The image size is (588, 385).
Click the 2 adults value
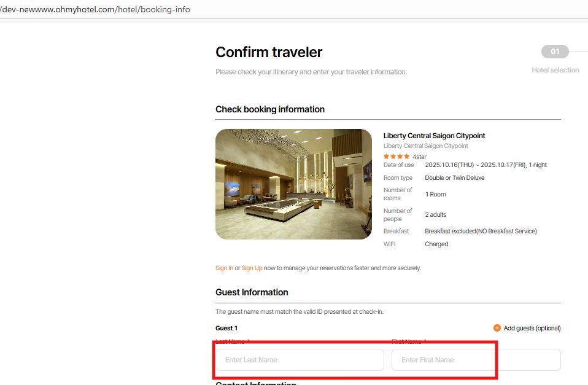[436, 214]
